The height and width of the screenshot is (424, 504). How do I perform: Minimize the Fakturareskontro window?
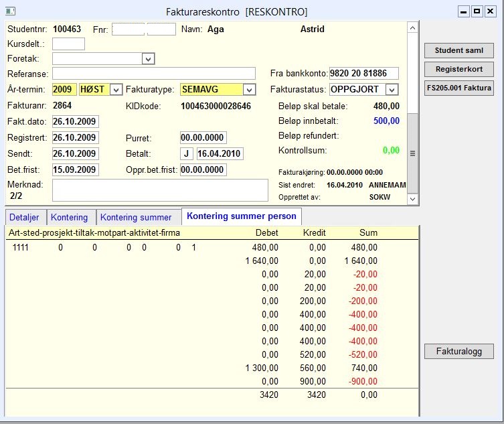click(463, 12)
